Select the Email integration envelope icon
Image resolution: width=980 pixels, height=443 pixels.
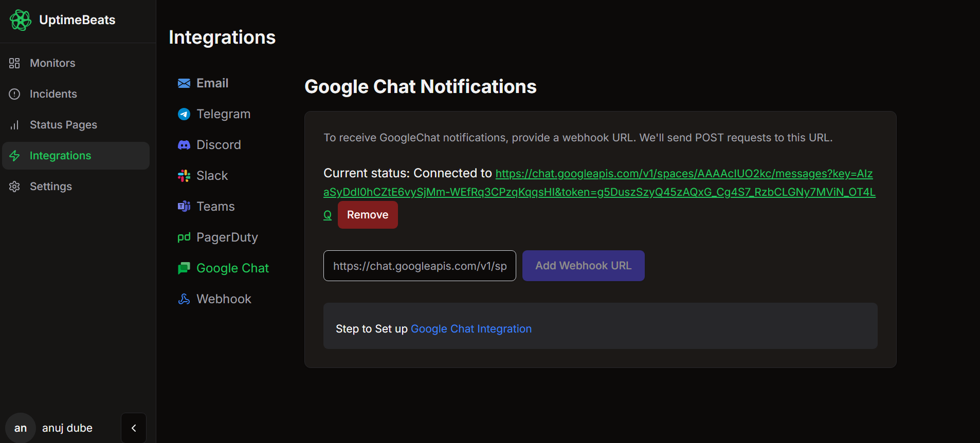point(184,83)
